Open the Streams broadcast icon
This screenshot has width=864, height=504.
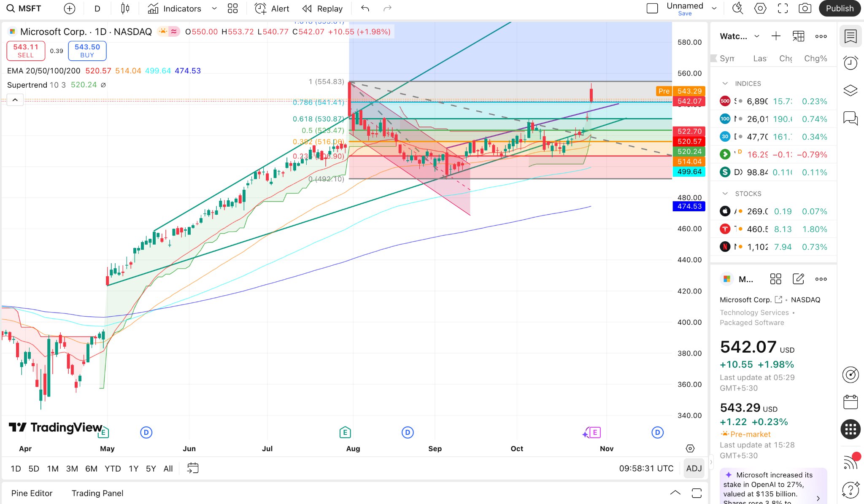click(851, 462)
